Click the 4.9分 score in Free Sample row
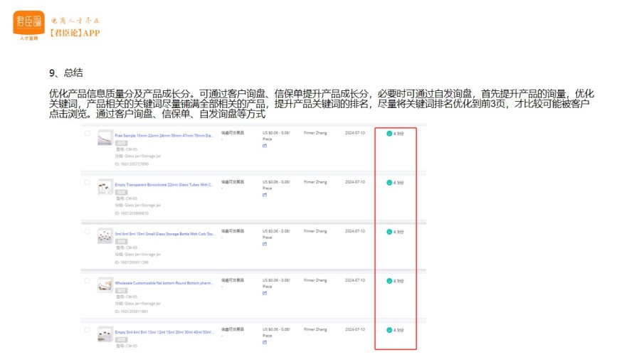The image size is (644, 362). 398,134
